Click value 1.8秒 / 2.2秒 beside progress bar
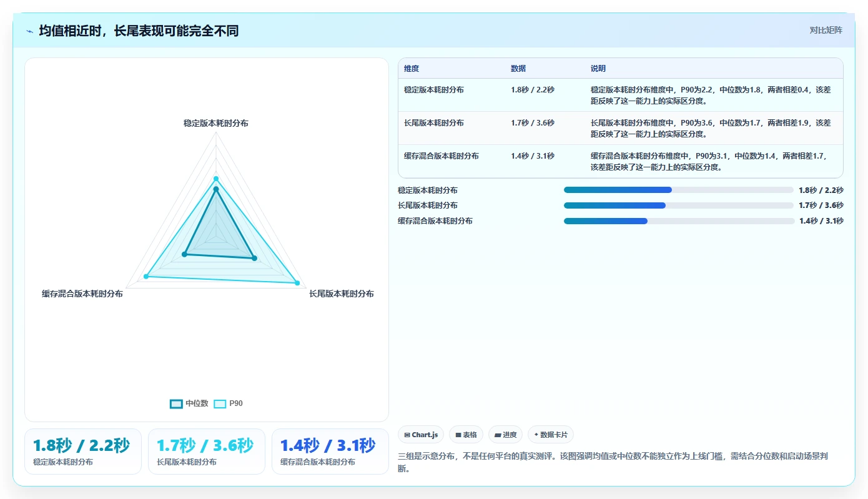Image resolution: width=868 pixels, height=499 pixels. click(x=821, y=190)
